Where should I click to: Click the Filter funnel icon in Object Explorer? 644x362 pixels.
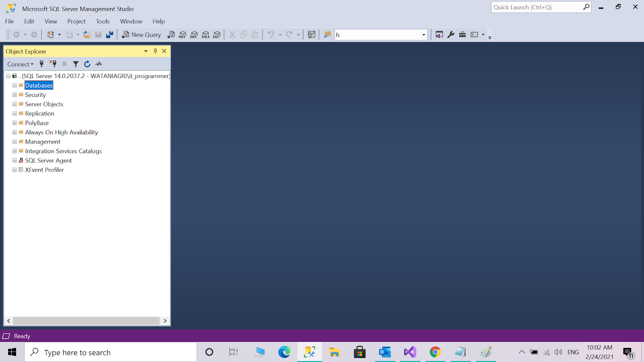click(76, 64)
